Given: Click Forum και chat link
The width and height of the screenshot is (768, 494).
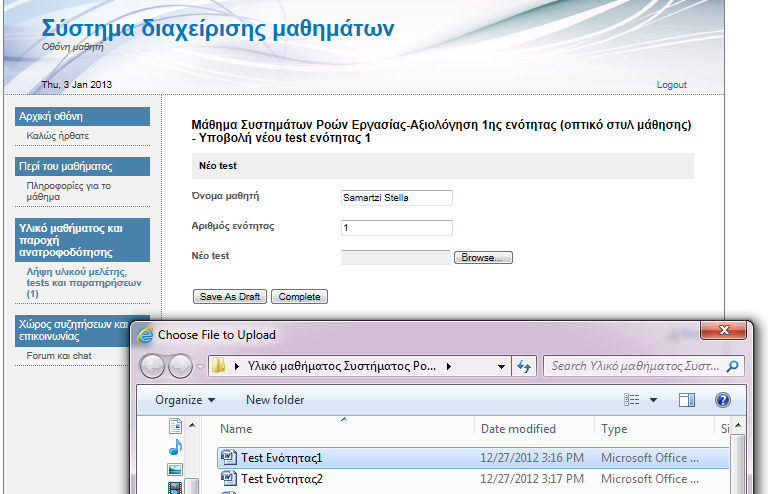Looking at the screenshot, I should pos(59,356).
